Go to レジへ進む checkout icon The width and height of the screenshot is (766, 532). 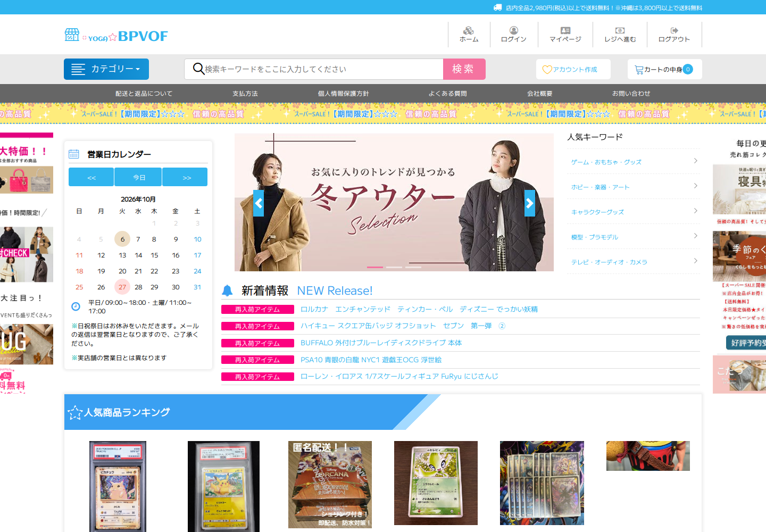point(620,30)
